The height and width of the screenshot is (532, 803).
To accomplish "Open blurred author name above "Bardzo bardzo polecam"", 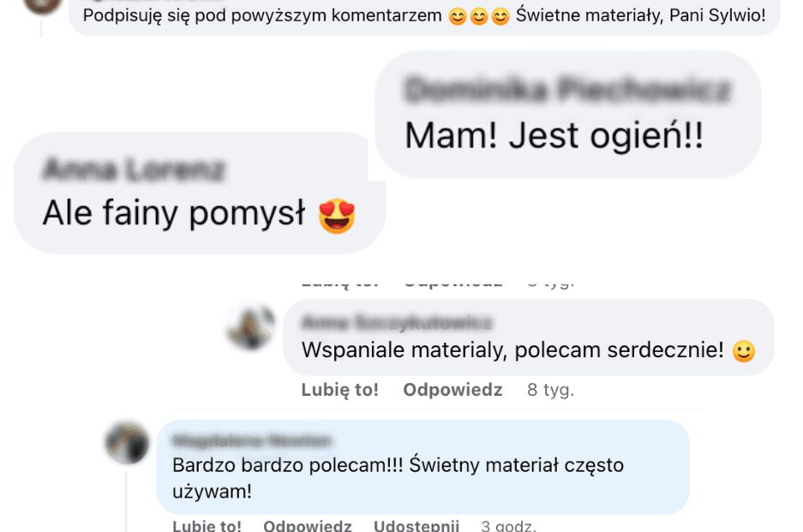I will point(252,440).
